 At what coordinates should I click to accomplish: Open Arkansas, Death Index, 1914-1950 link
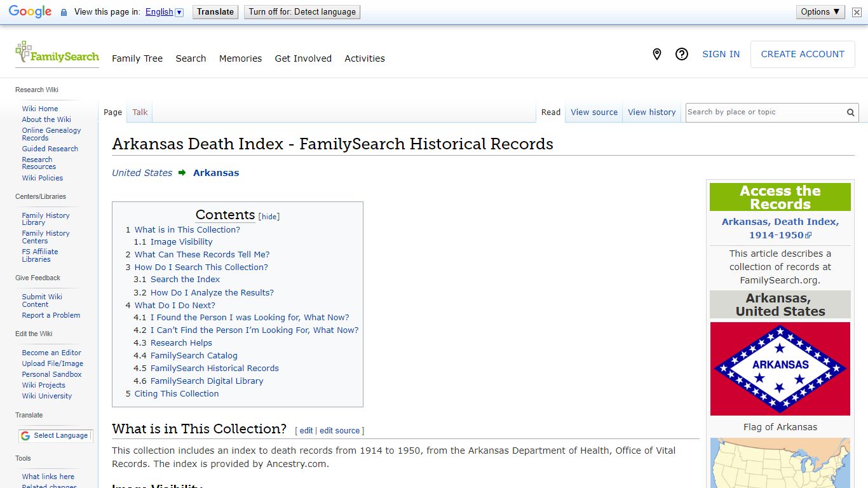780,228
